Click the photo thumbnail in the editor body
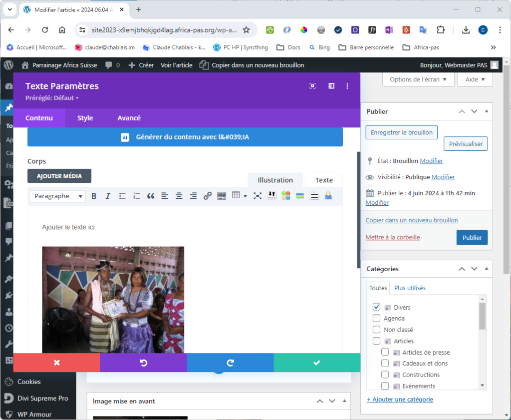This screenshot has width=511, height=420. 113,299
